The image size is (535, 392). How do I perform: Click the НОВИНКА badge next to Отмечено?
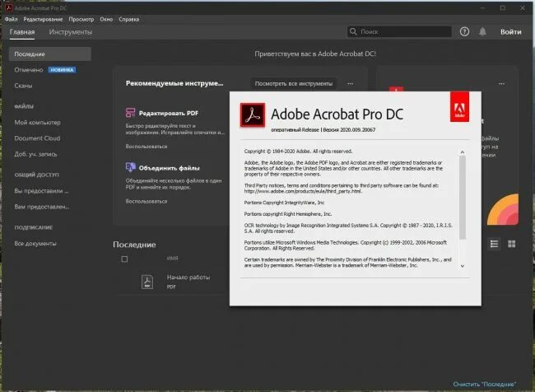[x=62, y=70]
